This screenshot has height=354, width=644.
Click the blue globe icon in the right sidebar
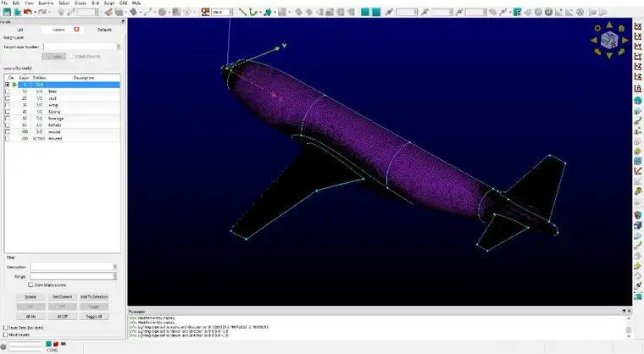pos(638,101)
